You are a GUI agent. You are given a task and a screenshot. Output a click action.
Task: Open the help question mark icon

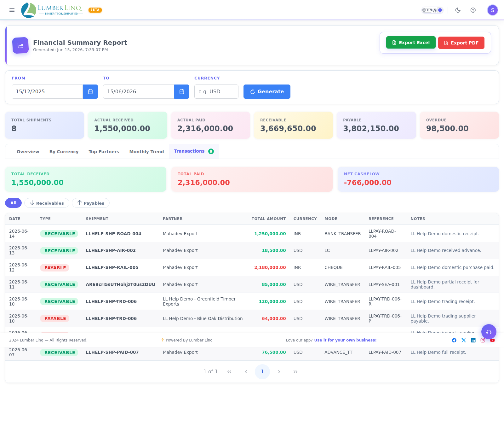(473, 10)
